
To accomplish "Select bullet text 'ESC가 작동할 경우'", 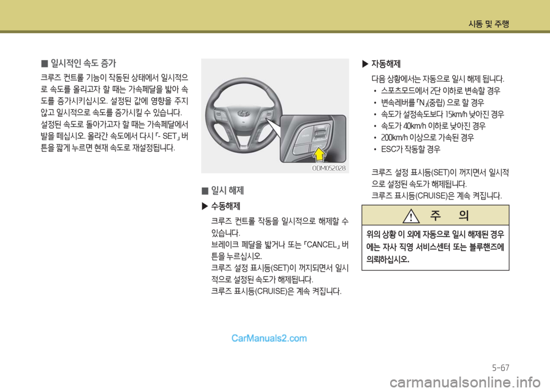I will (x=410, y=149).
